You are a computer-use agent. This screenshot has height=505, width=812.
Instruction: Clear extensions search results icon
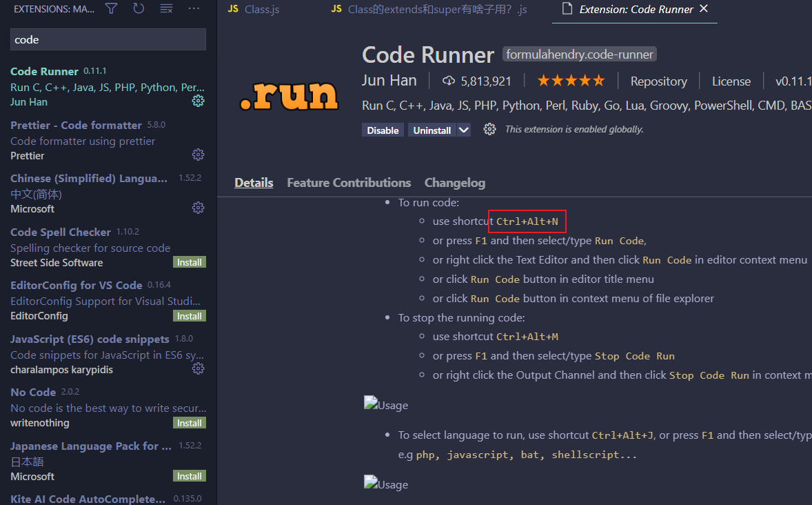[x=166, y=8]
